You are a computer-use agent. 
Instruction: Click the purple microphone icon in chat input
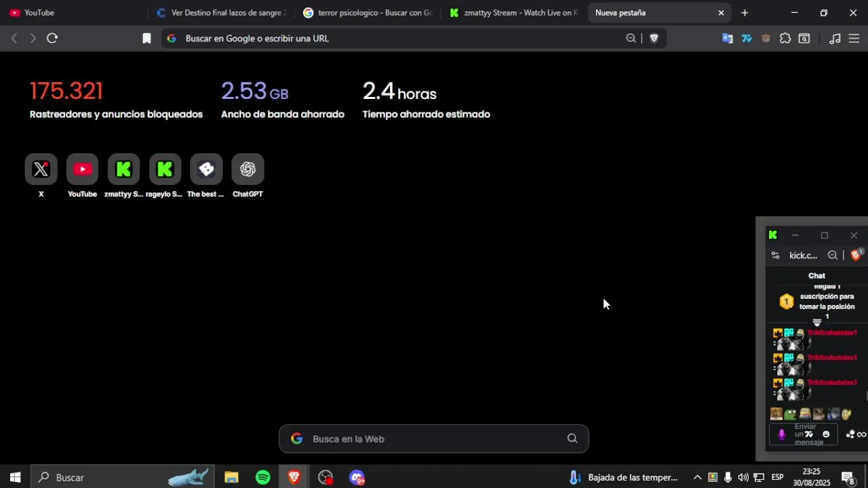pyautogui.click(x=781, y=434)
